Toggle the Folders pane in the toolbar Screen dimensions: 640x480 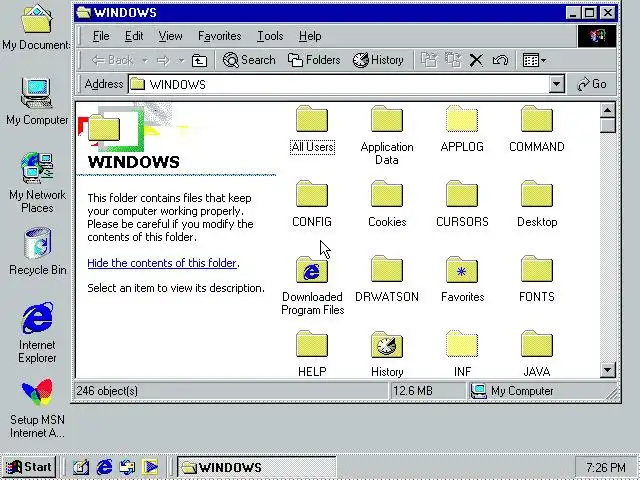[314, 60]
